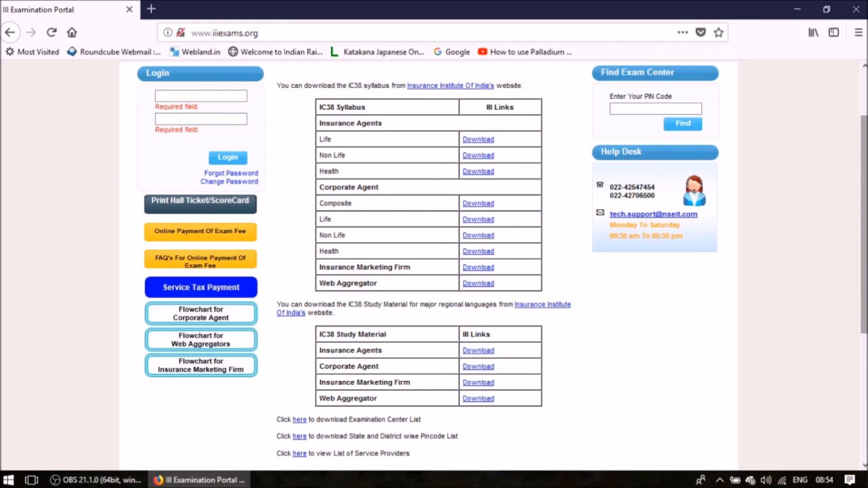Viewport: 868px width, 488px height.
Task: Toggle the browser sidebar view
Action: pos(833,33)
